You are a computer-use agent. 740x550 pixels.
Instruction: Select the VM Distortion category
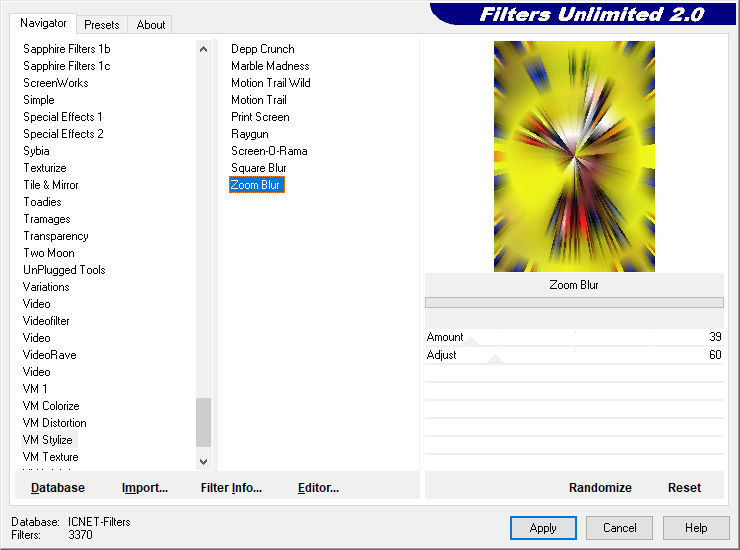pos(54,423)
